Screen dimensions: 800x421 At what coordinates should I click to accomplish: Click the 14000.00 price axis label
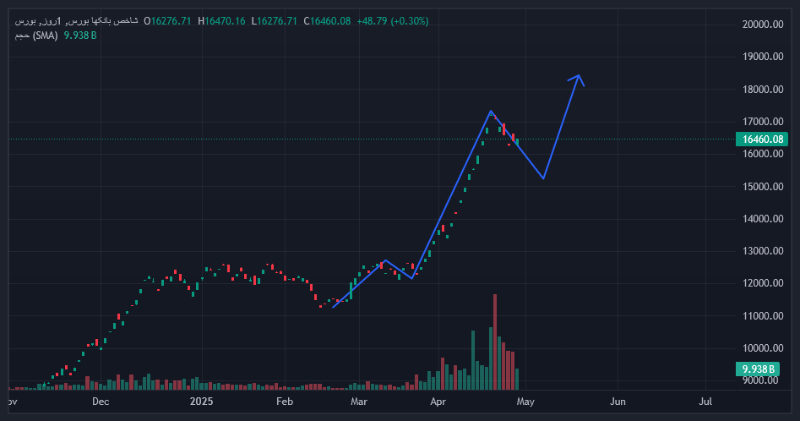763,219
